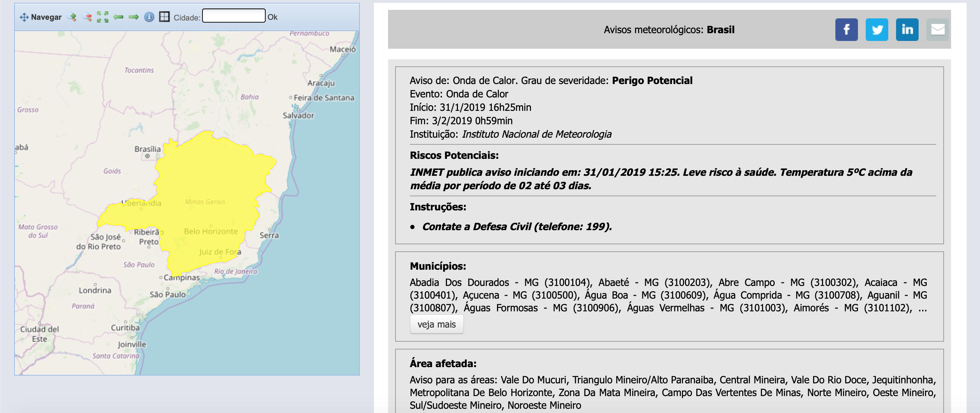Share the alert on Twitter
This screenshot has width=980, height=413.
point(877,30)
